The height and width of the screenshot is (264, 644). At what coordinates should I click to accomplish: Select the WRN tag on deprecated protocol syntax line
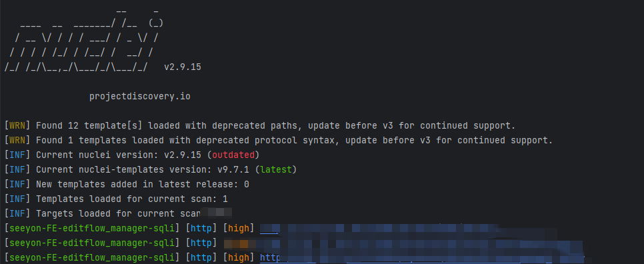coord(17,141)
